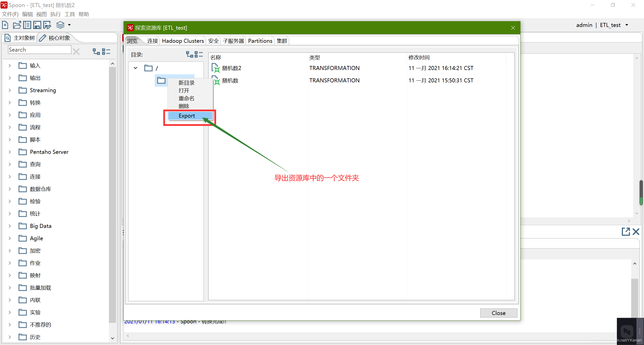Open the 编辑 menu
Image resolution: width=644 pixels, height=345 pixels.
(27, 14)
